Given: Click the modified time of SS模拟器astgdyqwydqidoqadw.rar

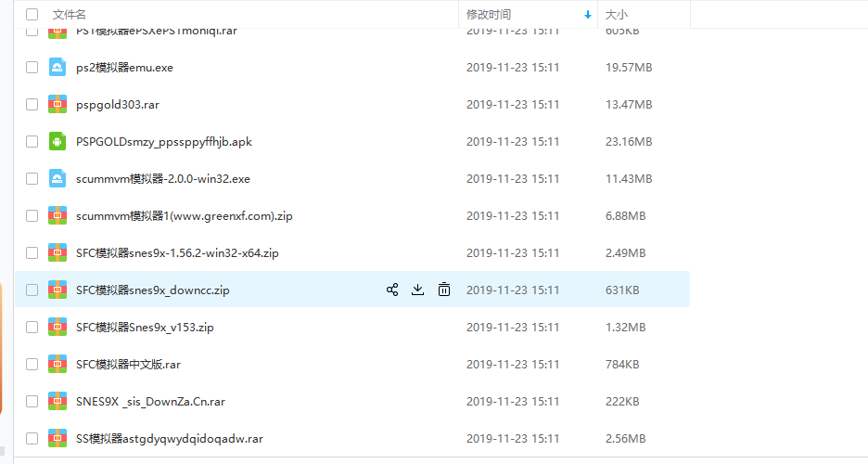Looking at the screenshot, I should pyautogui.click(x=513, y=439).
